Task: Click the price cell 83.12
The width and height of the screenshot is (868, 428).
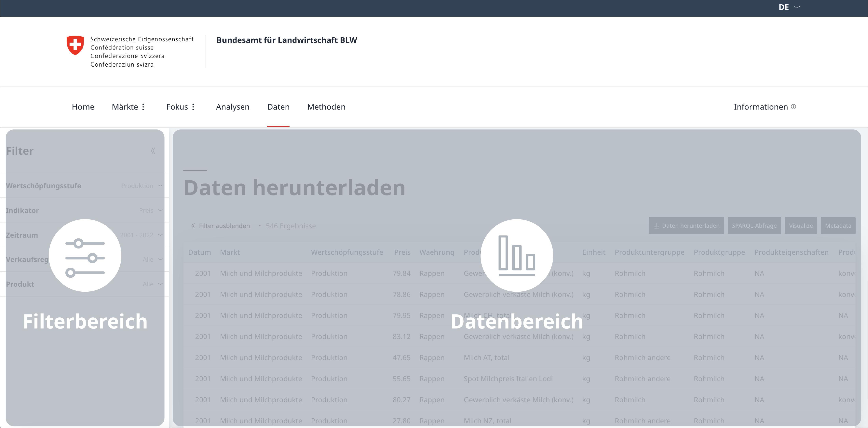Action: coord(401,337)
